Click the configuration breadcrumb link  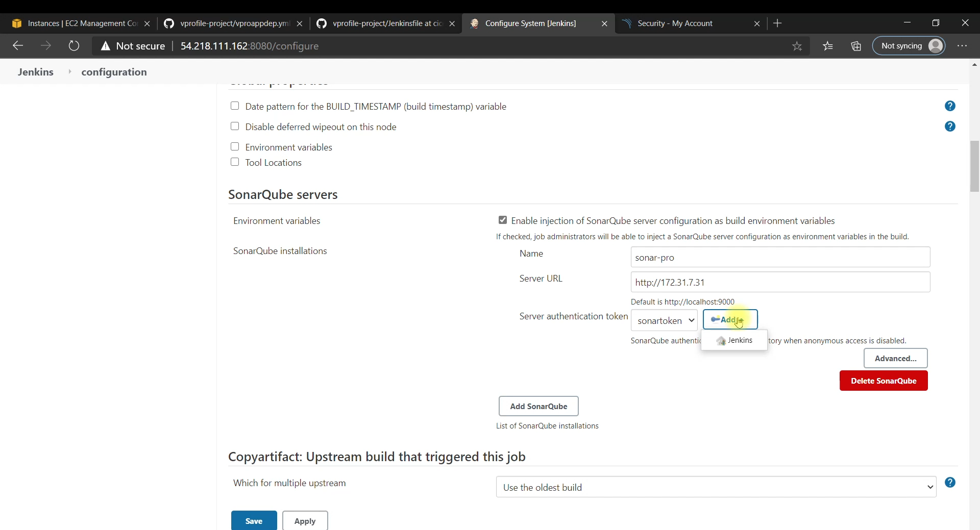pos(114,72)
